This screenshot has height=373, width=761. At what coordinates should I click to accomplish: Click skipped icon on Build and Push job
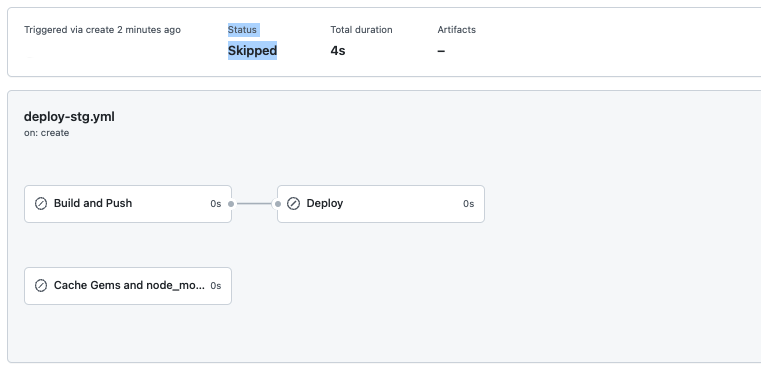point(41,204)
